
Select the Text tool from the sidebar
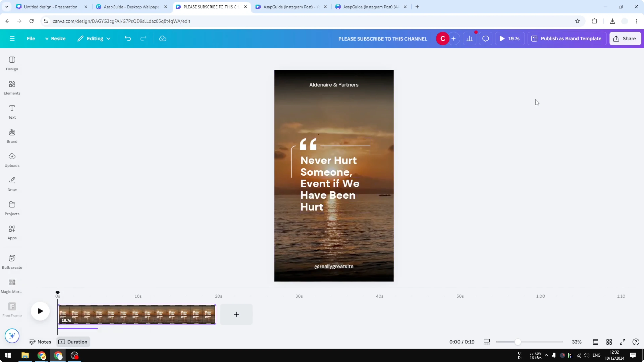12,111
